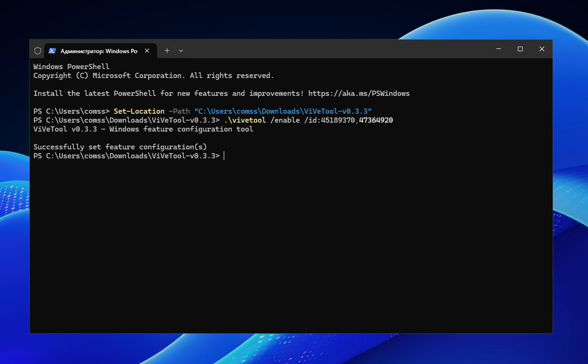
Task: Open the https://aka.ms/PSWindows link
Action: 359,93
